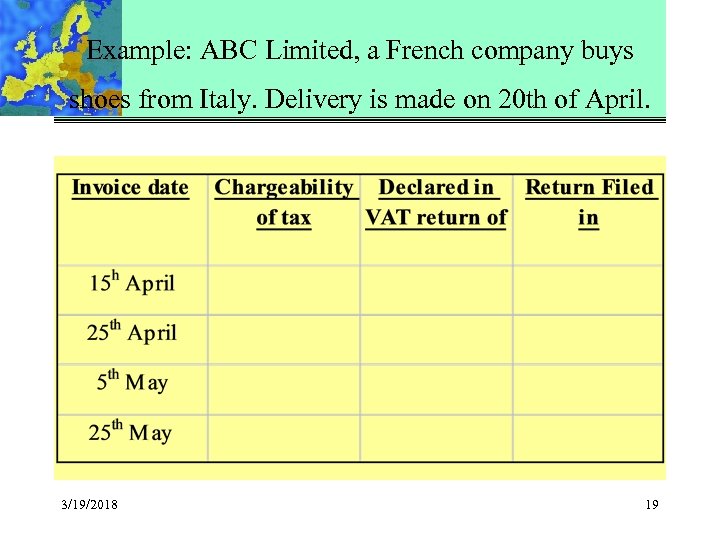Viewport: 720px width, 540px height.
Task: Select empty Declared in cell for 25th April
Action: (x=436, y=340)
